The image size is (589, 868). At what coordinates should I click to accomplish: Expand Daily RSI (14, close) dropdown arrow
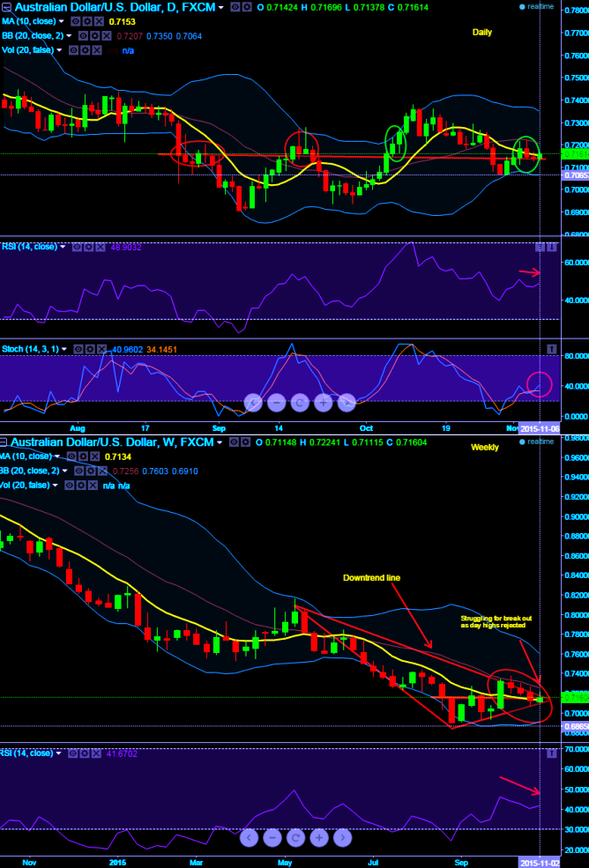[62, 247]
